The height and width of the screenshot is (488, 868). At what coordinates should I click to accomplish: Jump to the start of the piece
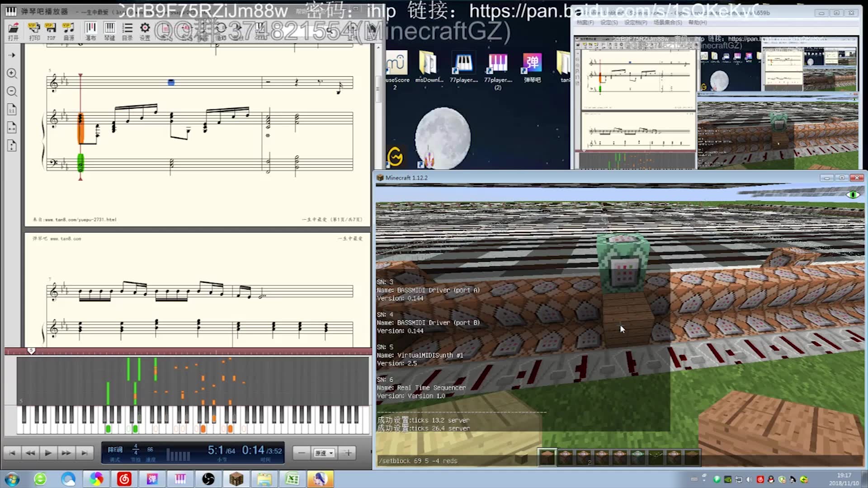pyautogui.click(x=12, y=453)
